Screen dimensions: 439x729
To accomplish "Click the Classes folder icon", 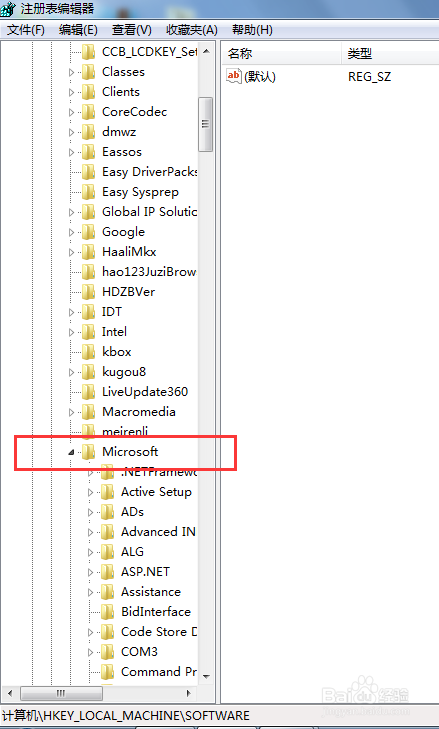I will [x=88, y=72].
